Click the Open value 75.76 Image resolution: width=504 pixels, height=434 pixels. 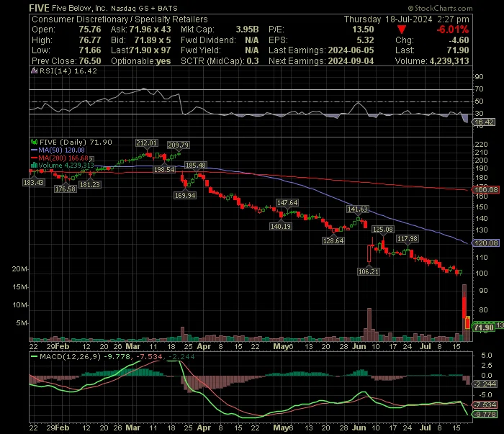coord(90,30)
